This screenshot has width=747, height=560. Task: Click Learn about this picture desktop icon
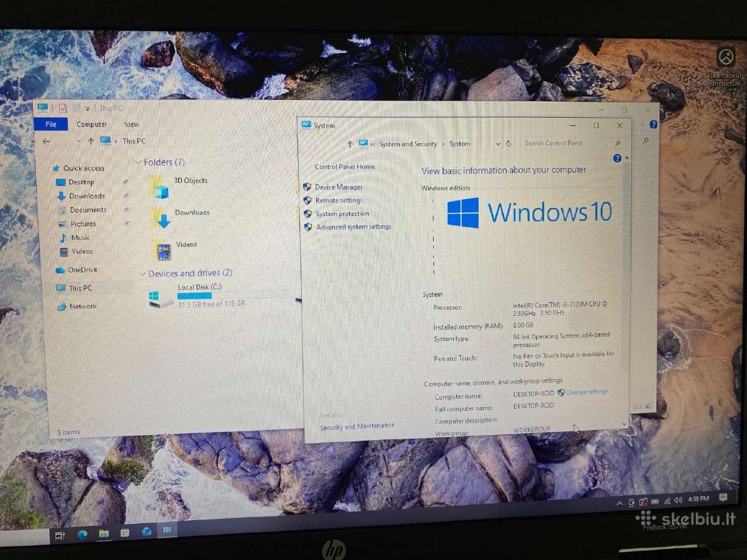[726, 67]
